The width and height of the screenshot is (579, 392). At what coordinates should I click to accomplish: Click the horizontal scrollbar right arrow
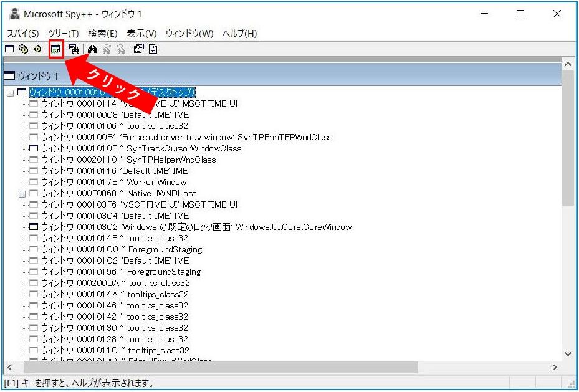pos(555,367)
